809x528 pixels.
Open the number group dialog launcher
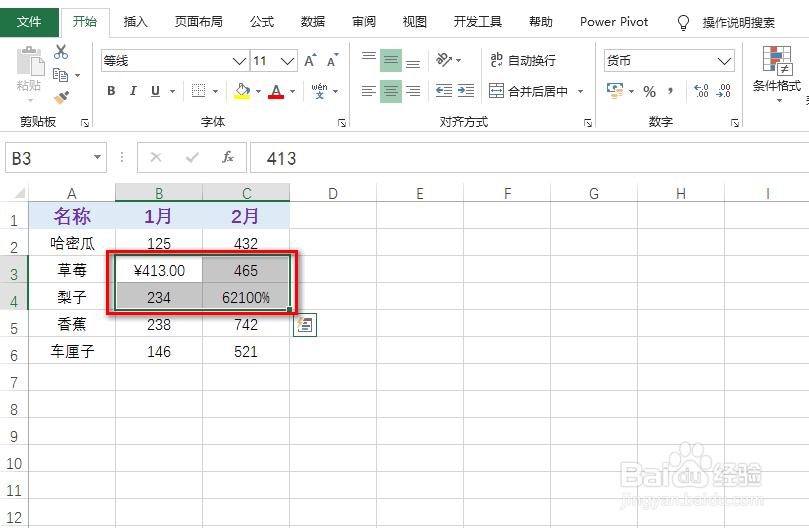[735, 123]
